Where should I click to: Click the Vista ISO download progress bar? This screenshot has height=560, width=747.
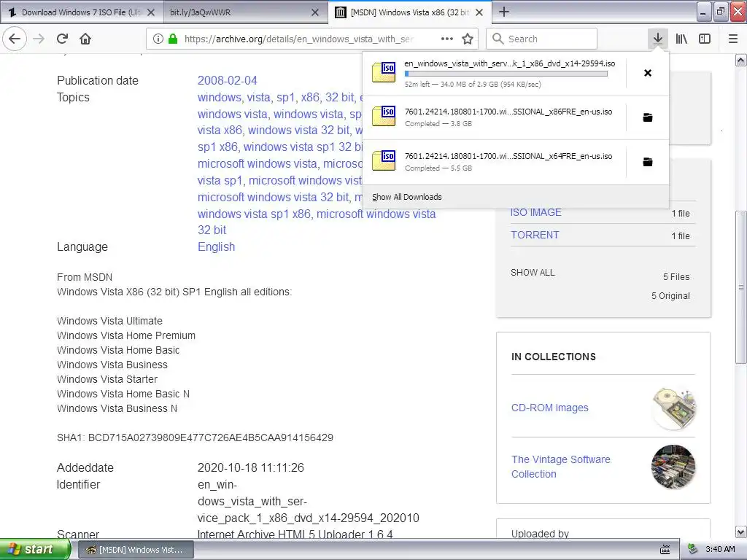pos(506,74)
